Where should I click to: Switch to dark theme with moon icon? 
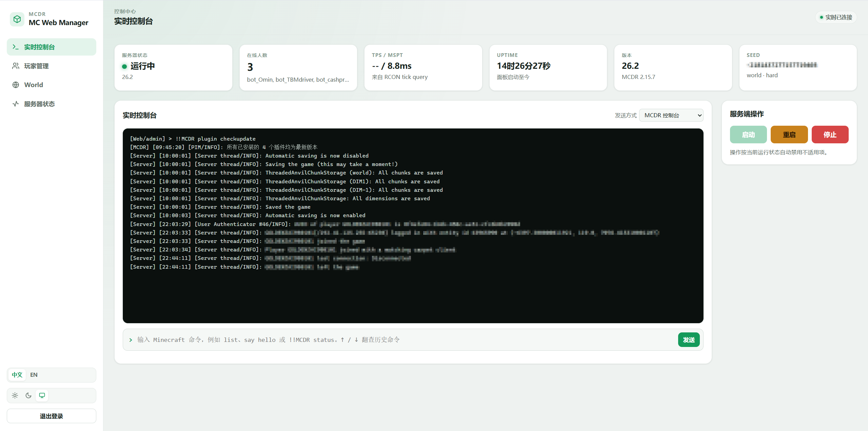[28, 395]
